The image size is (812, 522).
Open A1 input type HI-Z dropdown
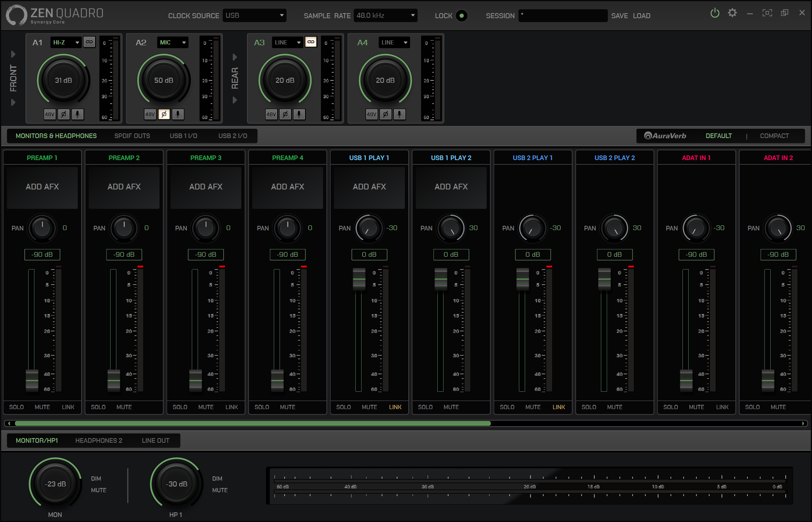(x=66, y=43)
